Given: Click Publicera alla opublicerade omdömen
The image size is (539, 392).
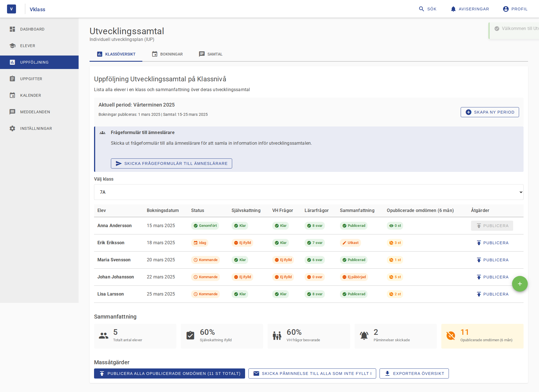Looking at the screenshot, I should [x=169, y=373].
